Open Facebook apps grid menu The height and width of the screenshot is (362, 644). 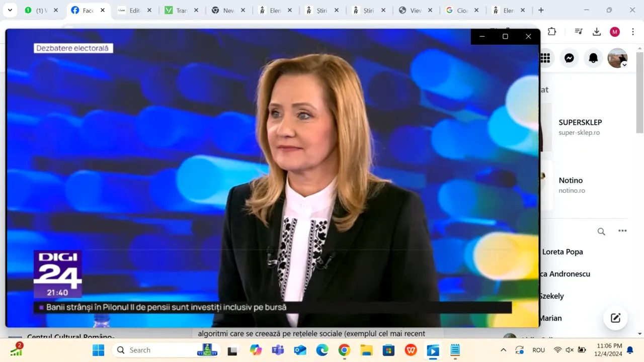[545, 58]
